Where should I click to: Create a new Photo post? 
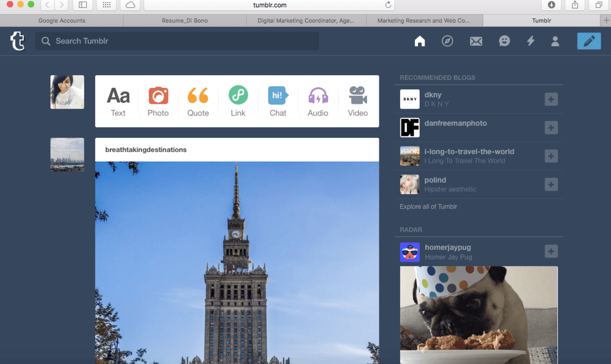158,101
